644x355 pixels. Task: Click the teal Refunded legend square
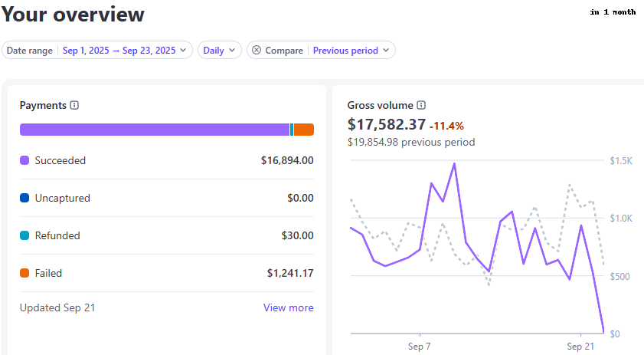[25, 236]
